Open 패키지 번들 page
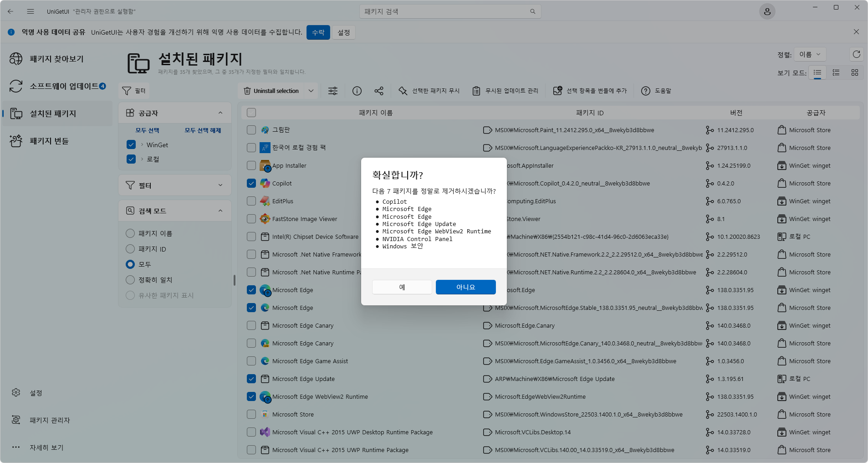The width and height of the screenshot is (868, 463). point(57,141)
